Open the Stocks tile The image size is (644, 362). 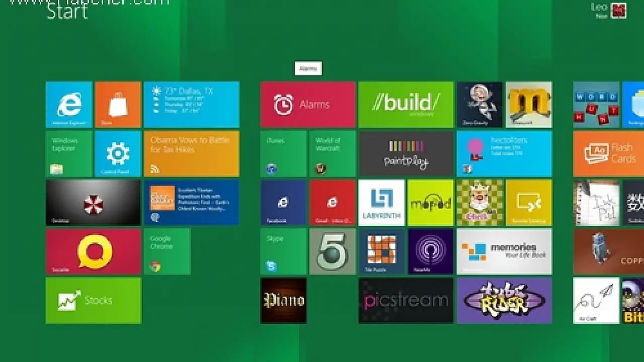[94, 301]
